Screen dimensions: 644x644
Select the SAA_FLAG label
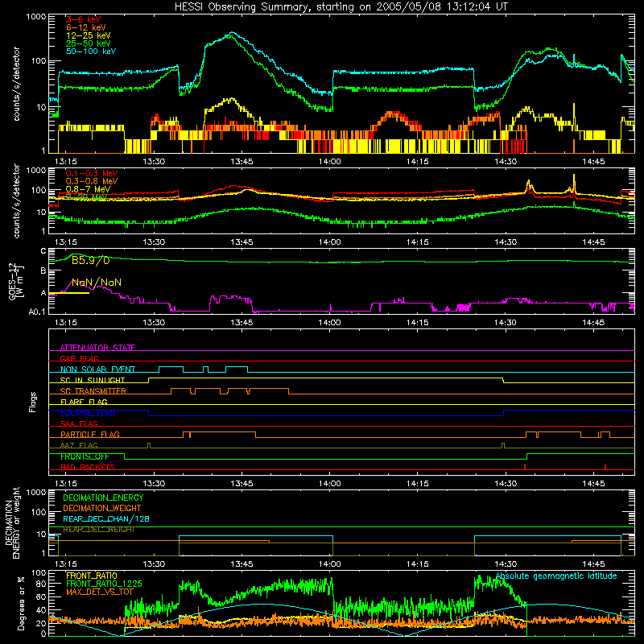coord(79,423)
